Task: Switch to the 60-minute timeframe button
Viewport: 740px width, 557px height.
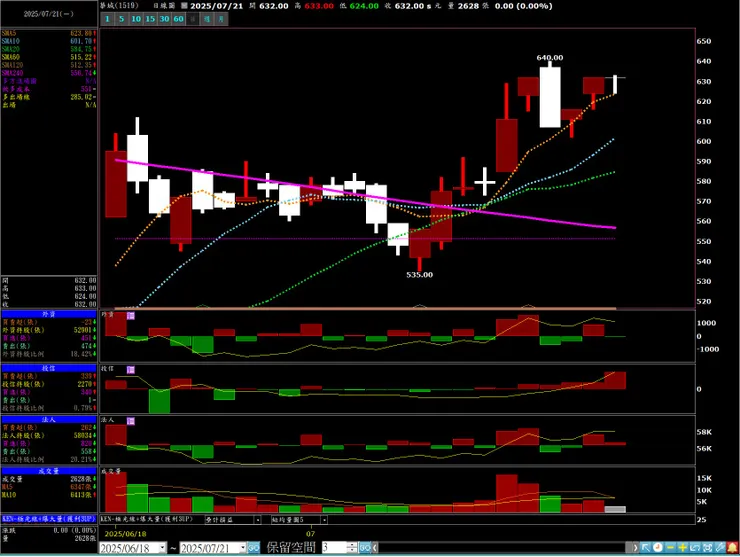Action: pos(178,19)
